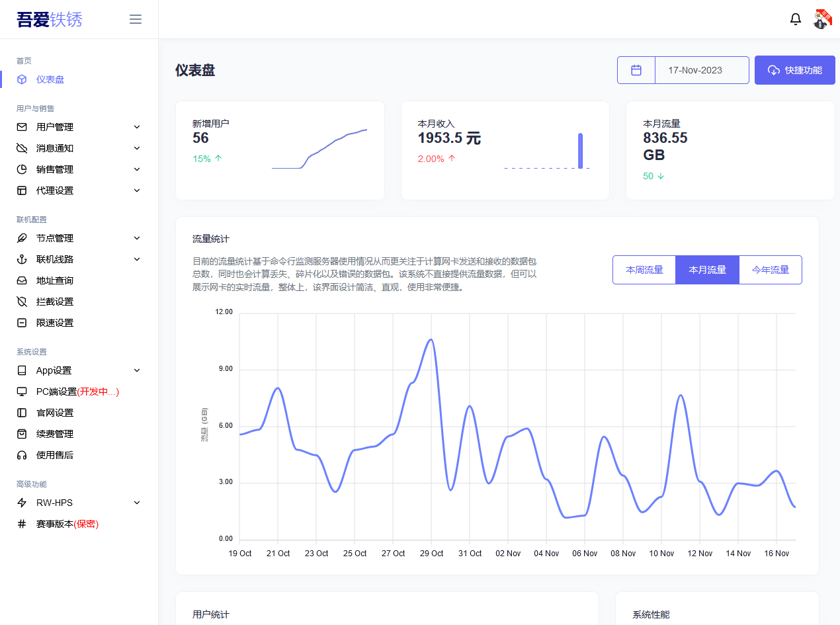Open 续费管理 menu item

point(55,434)
